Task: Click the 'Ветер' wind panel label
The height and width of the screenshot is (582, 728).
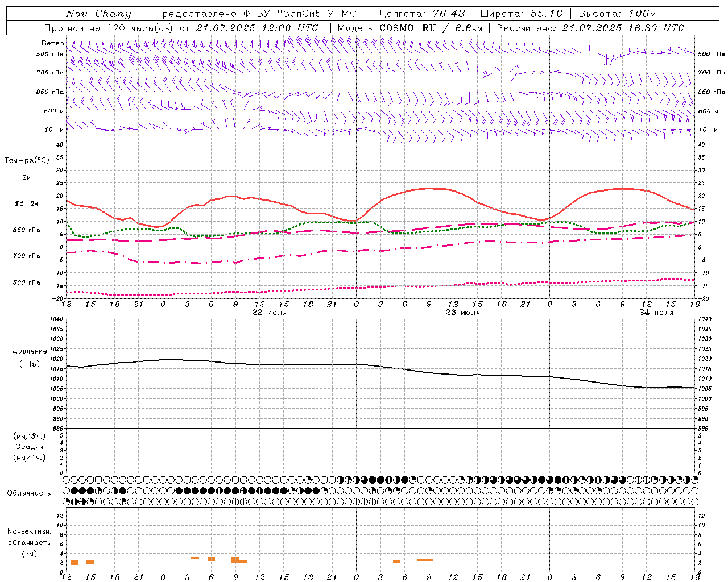Action: tap(52, 43)
